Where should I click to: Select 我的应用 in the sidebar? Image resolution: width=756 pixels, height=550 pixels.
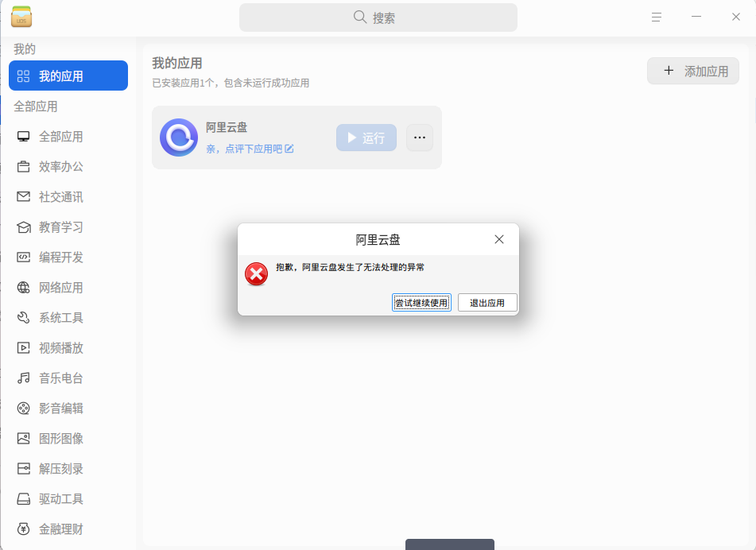(68, 76)
